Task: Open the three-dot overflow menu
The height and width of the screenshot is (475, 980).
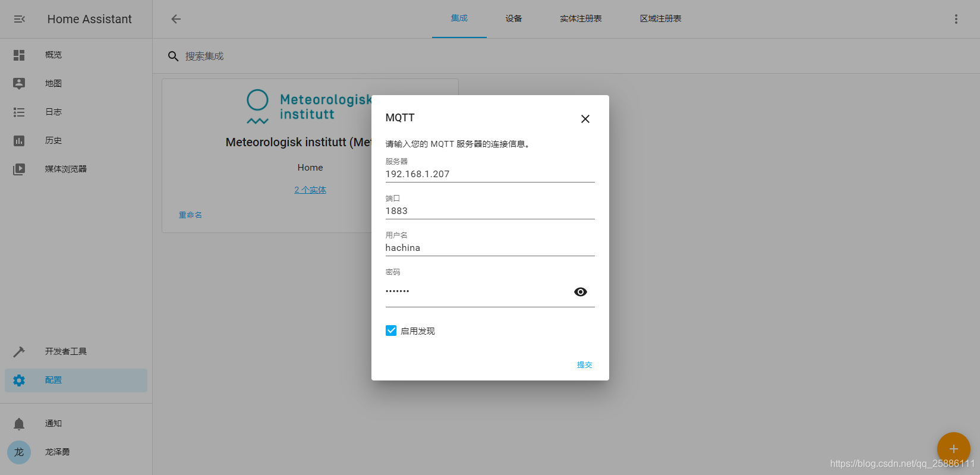Action: 956,19
